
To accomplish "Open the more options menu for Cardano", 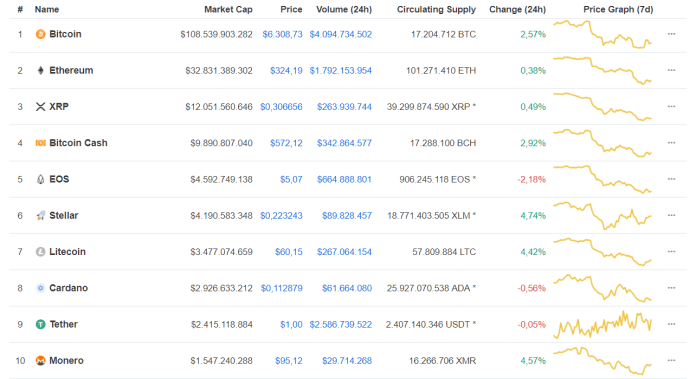I will click(671, 288).
